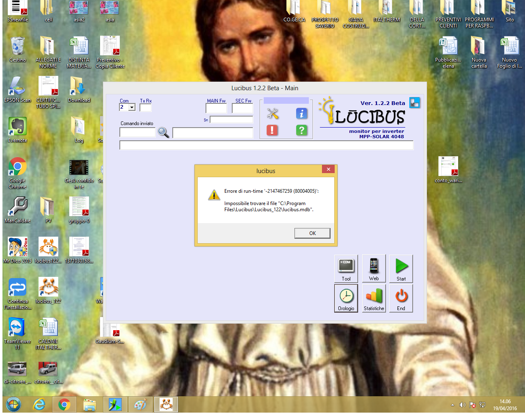Open the Sito folder on desktop
Screen dimensions: 525x420
tap(509, 11)
